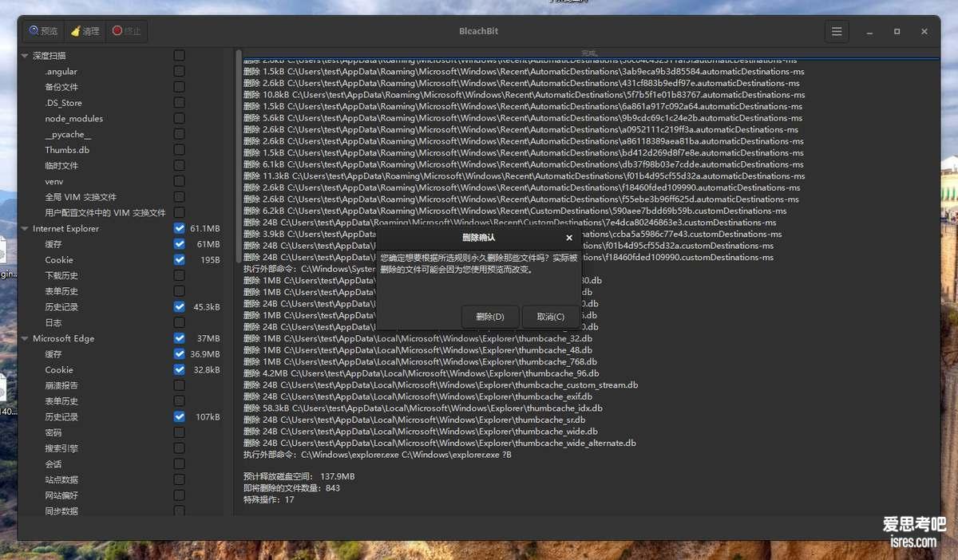Select the node_modules tree row
Image resolution: width=958 pixels, height=560 pixels.
73,119
